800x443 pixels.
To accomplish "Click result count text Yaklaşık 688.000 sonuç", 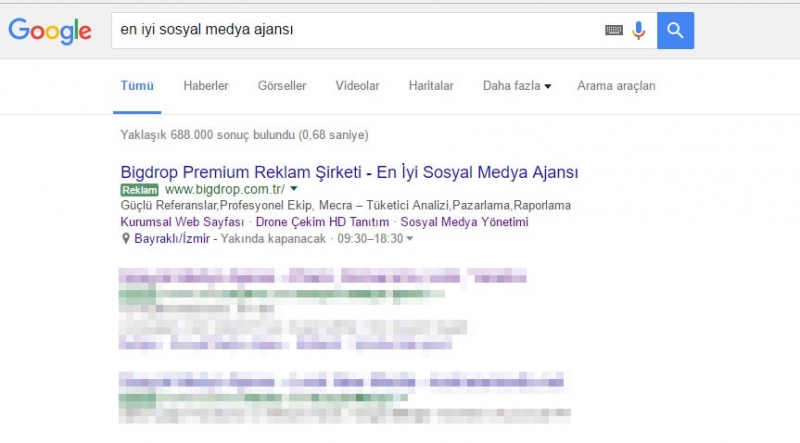I will pyautogui.click(x=244, y=135).
